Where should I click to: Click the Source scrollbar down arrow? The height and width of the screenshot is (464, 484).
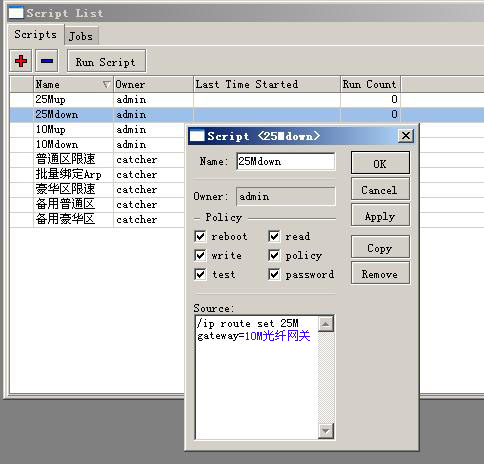coord(326,431)
